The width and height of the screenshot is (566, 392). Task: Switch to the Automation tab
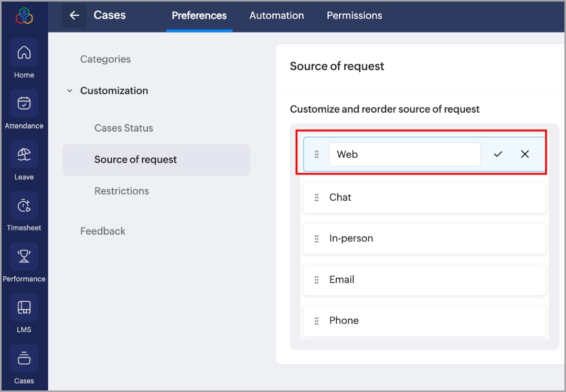pos(276,16)
